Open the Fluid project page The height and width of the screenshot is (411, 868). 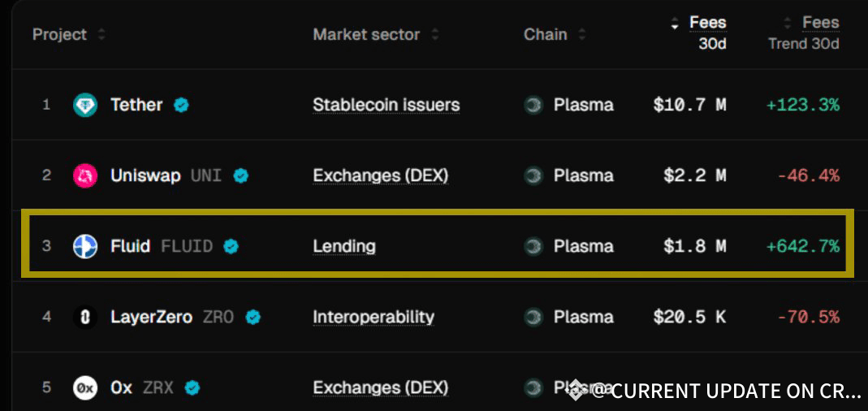point(131,246)
